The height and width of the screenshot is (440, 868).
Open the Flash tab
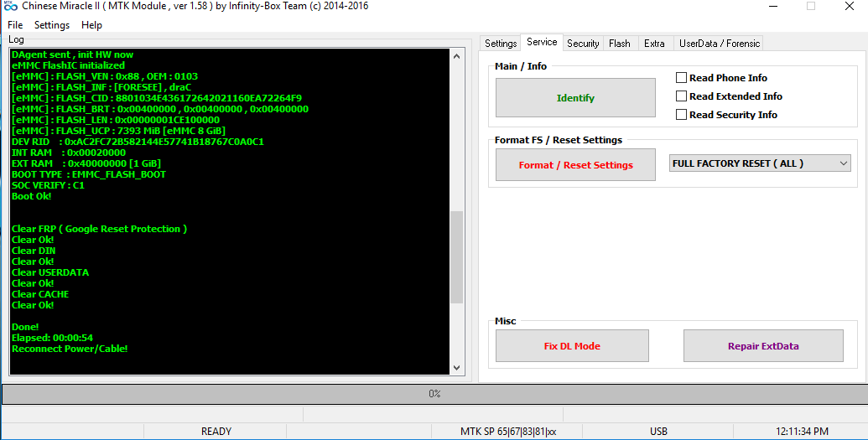[620, 44]
